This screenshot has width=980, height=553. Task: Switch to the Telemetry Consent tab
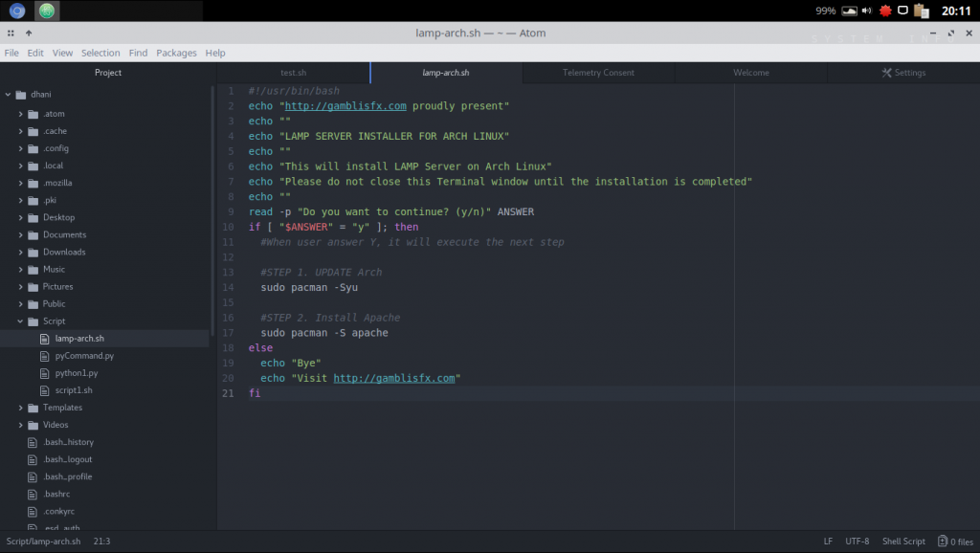pyautogui.click(x=598, y=73)
